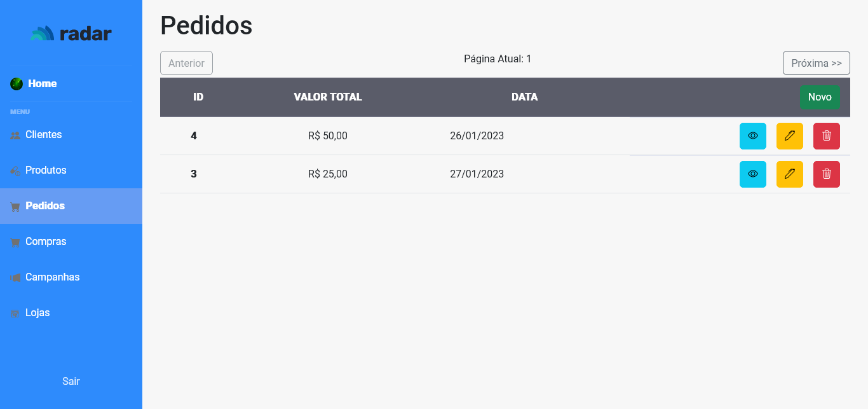Go to the Próxima page

coord(817,63)
